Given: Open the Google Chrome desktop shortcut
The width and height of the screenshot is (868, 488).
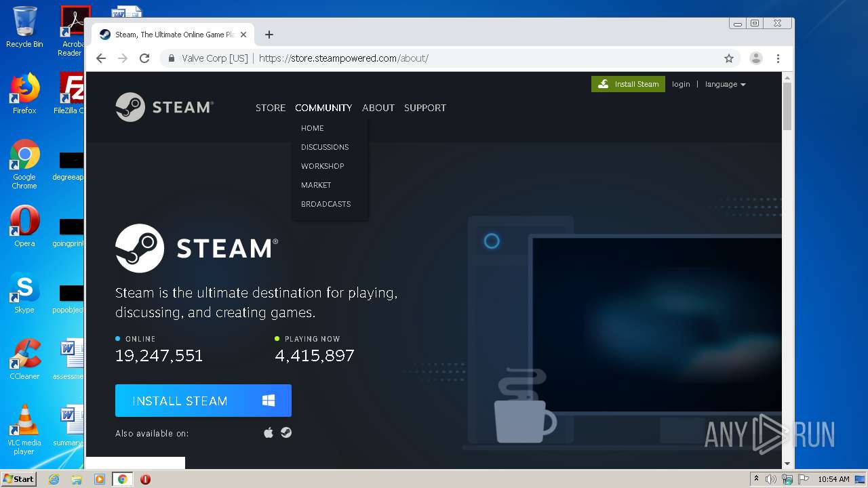Looking at the screenshot, I should coord(24,164).
